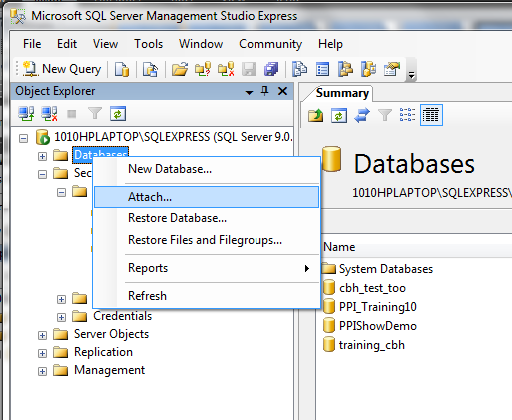
Task: Expand the Management node
Action: [42, 371]
